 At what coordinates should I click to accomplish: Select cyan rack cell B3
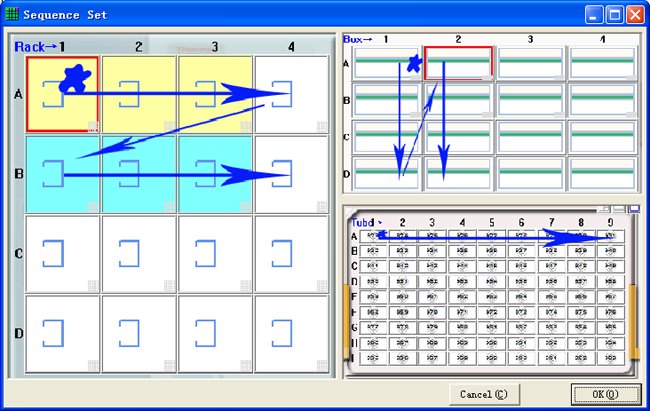pyautogui.click(x=215, y=172)
